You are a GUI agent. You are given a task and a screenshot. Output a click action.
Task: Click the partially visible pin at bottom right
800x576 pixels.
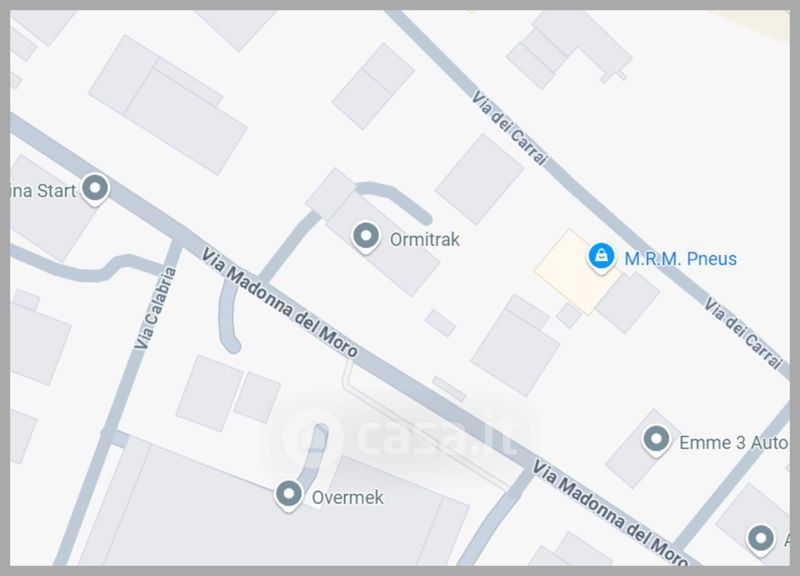coord(761,539)
